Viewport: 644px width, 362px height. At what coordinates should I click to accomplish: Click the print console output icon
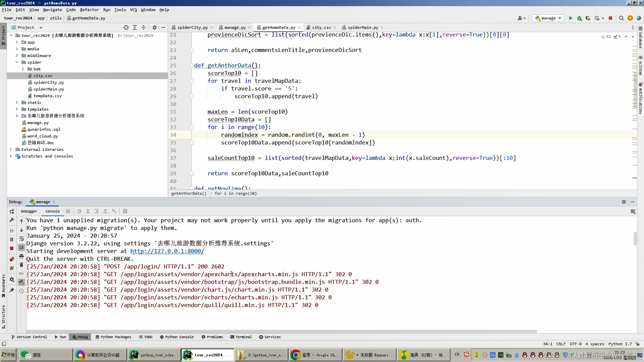tap(21, 256)
